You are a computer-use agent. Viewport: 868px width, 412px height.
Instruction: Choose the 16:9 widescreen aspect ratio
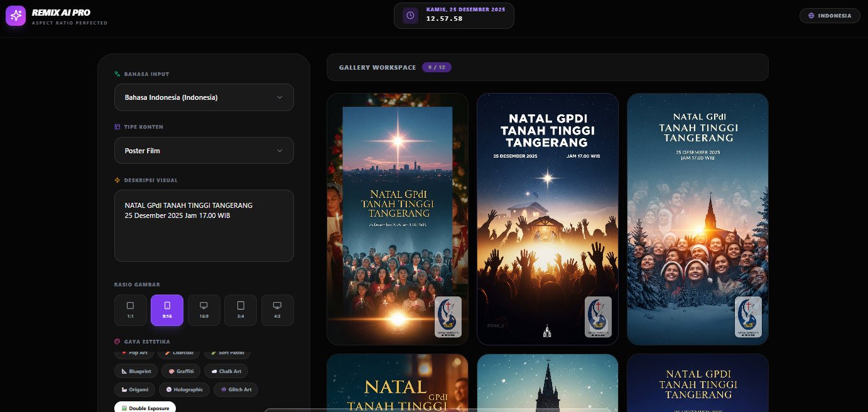[203, 310]
